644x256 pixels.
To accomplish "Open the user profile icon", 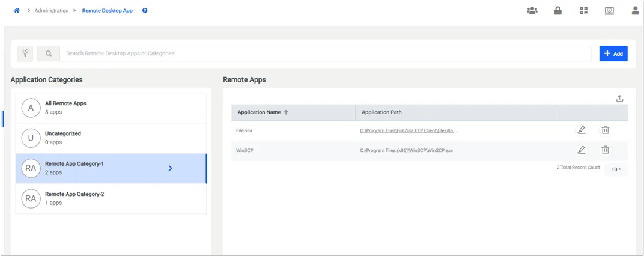I will coord(636,11).
